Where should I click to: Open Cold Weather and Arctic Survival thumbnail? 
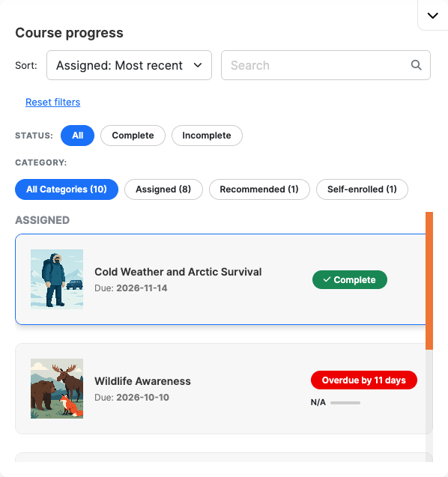[x=57, y=279]
